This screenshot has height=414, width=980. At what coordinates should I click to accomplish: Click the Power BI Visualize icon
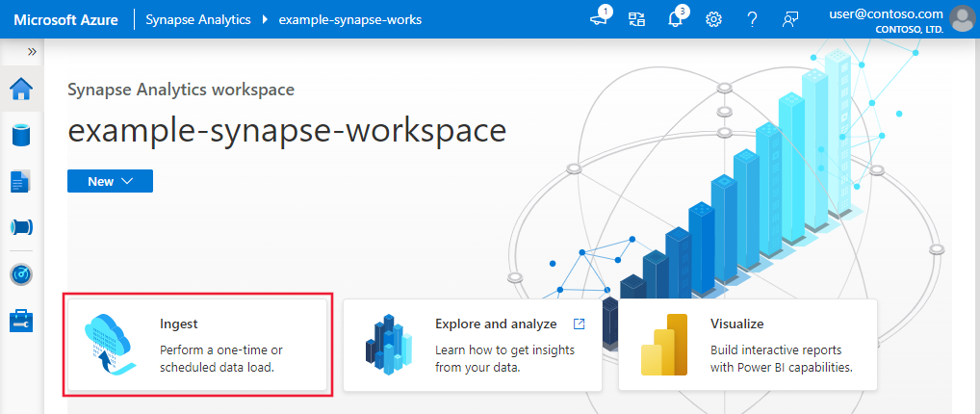663,346
